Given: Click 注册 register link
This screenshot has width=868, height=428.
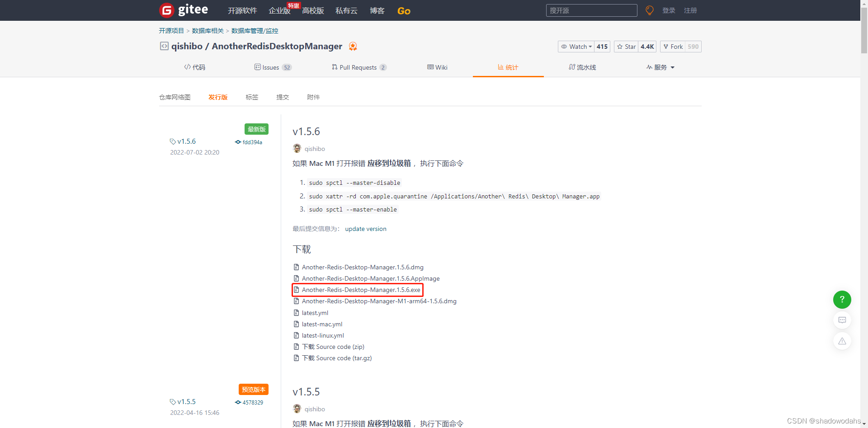Looking at the screenshot, I should tap(690, 10).
